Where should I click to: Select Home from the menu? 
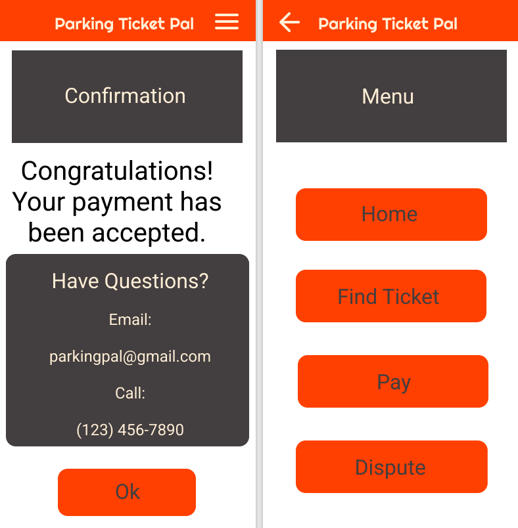(x=391, y=214)
